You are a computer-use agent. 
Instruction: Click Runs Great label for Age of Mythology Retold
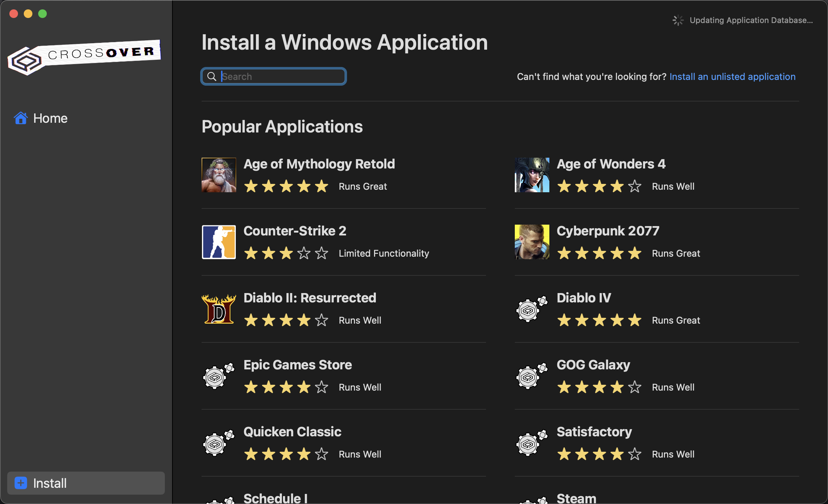363,186
